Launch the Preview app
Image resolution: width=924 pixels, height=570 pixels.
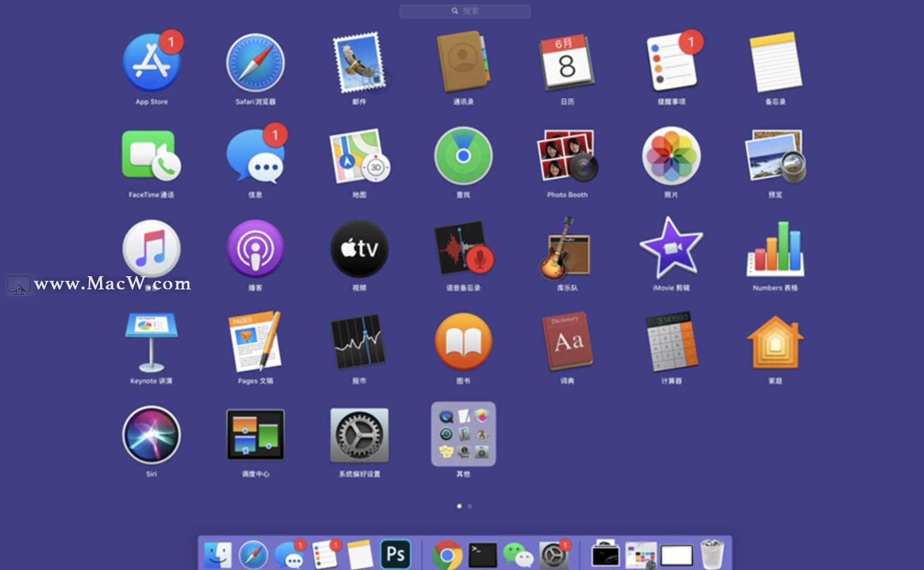[x=776, y=157]
